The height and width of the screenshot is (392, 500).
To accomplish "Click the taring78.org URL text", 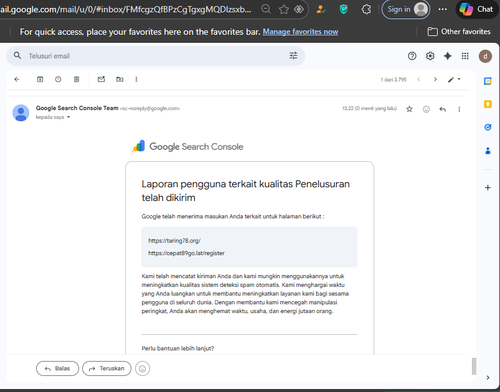I will pyautogui.click(x=174, y=240).
